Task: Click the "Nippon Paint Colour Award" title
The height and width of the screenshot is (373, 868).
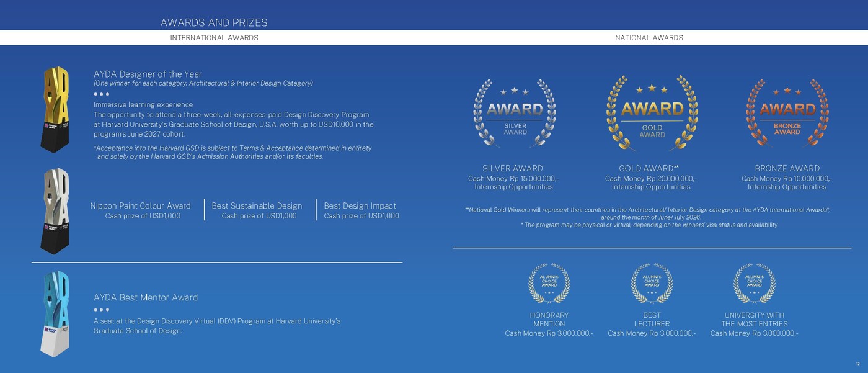Action: [x=141, y=206]
